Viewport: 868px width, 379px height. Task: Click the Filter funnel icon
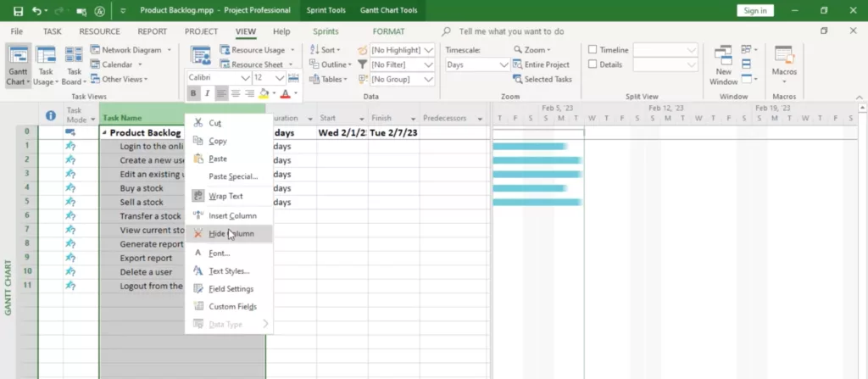point(363,64)
